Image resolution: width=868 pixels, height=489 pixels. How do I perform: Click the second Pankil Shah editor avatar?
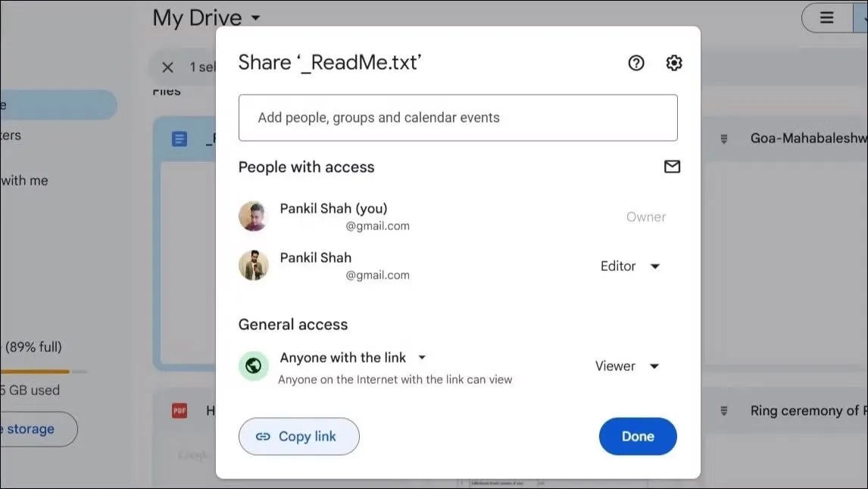pos(254,266)
